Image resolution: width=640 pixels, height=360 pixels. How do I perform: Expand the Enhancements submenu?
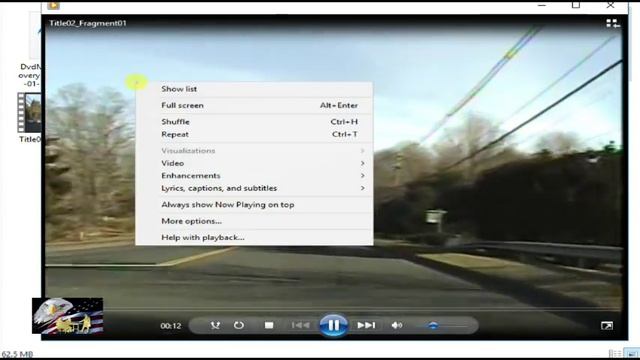(x=254, y=176)
